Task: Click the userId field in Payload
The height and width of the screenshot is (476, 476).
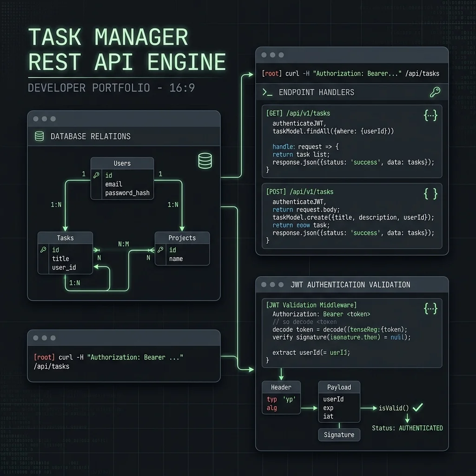Action: 333,399
